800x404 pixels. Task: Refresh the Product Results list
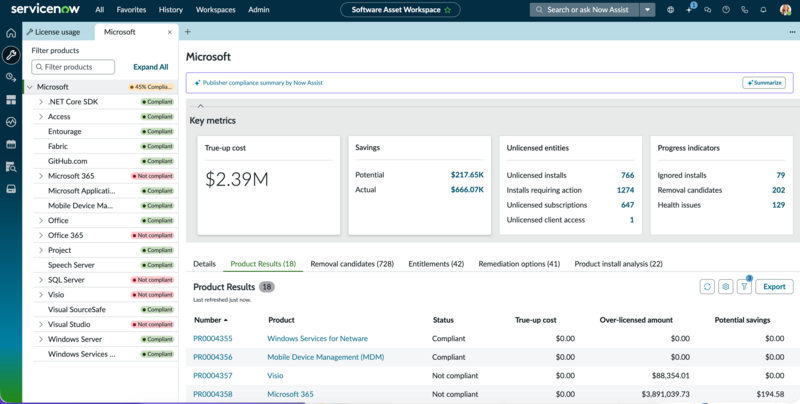click(x=707, y=287)
